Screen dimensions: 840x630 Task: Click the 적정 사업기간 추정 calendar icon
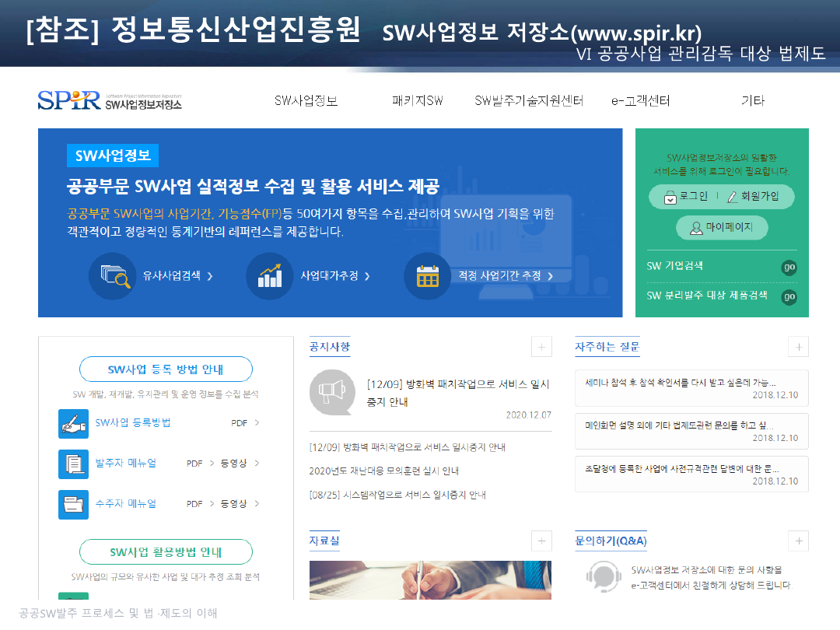427,276
